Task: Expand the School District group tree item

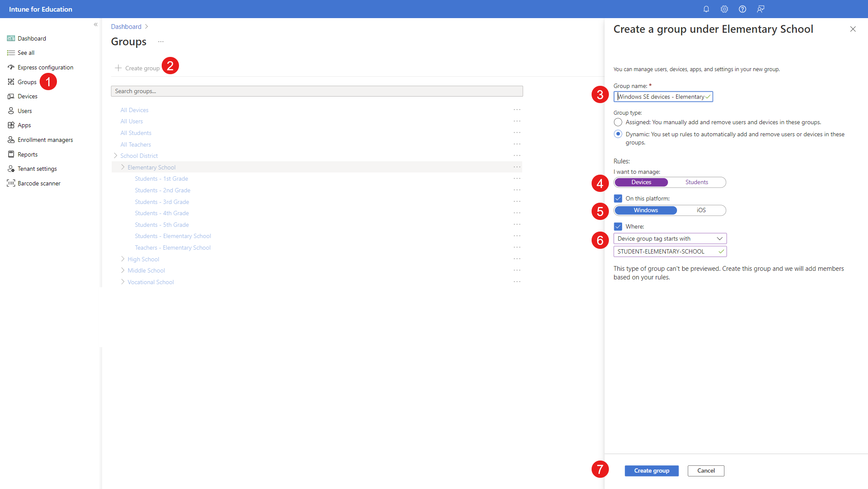Action: pyautogui.click(x=117, y=156)
